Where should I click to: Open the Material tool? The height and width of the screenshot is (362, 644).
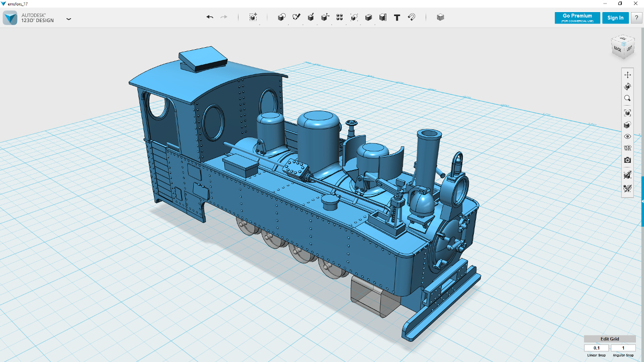point(441,17)
